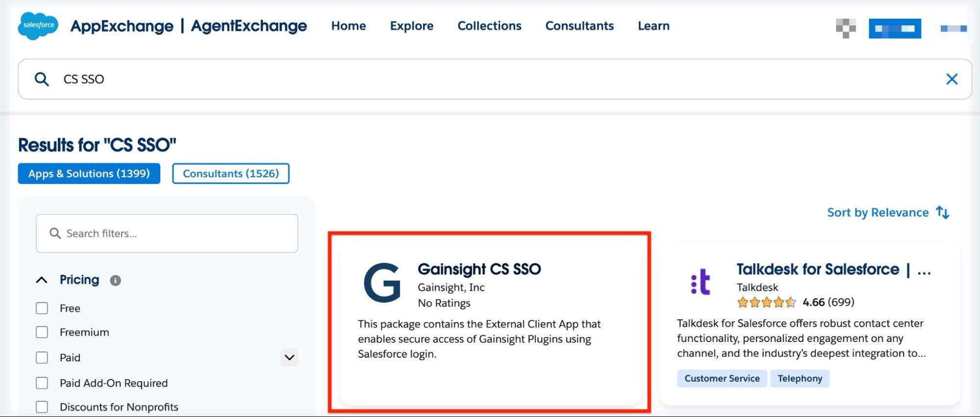Click the Talkdesk star rating
Image resolution: width=980 pixels, height=417 pixels.
pyautogui.click(x=766, y=302)
